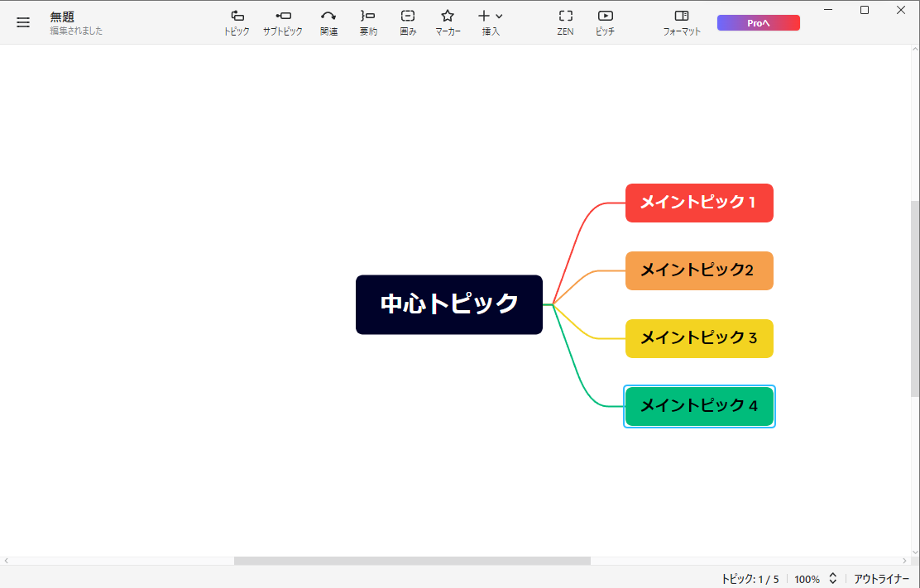
Task: Open the hamburger main menu
Action: tap(23, 22)
